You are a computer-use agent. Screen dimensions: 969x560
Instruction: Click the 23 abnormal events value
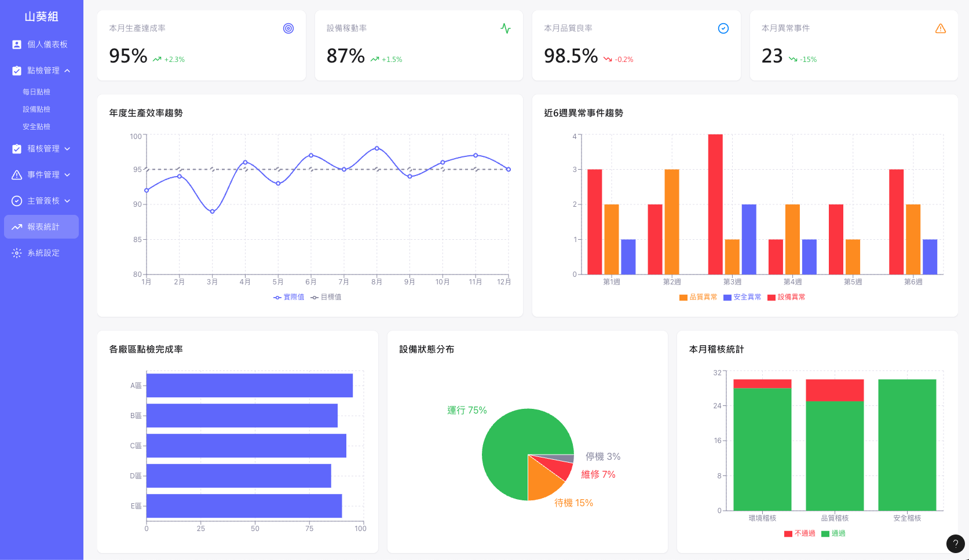772,56
